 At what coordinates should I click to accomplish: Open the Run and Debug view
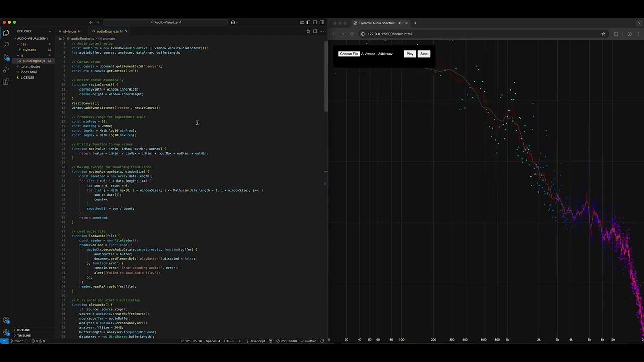6,69
